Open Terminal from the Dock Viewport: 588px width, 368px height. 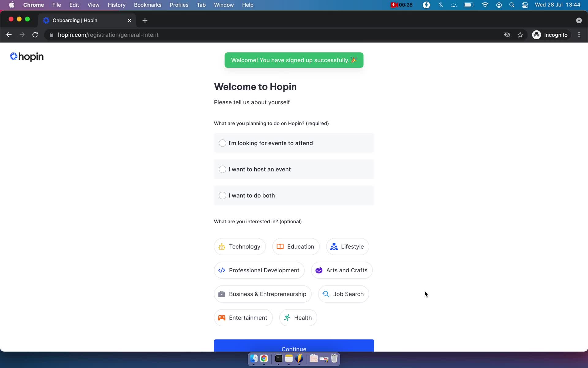coord(278,358)
